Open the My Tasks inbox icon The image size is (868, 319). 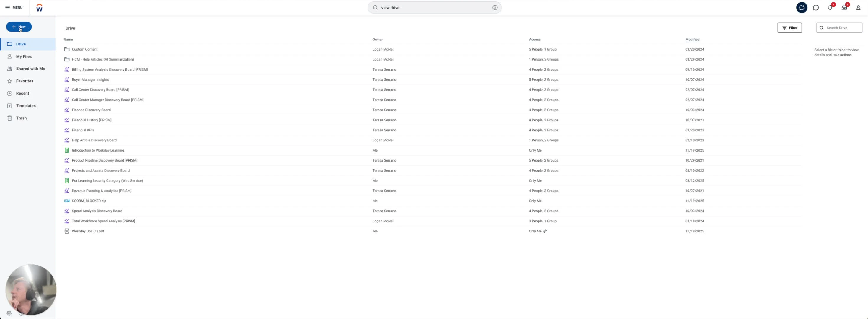pos(844,7)
